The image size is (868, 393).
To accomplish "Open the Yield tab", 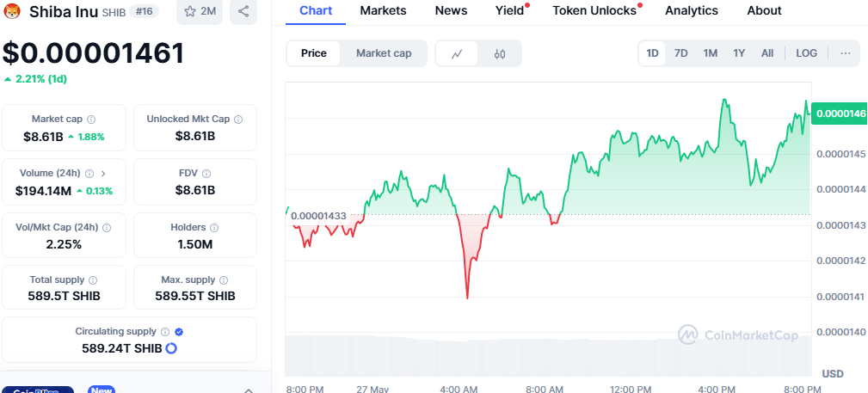I will (510, 10).
